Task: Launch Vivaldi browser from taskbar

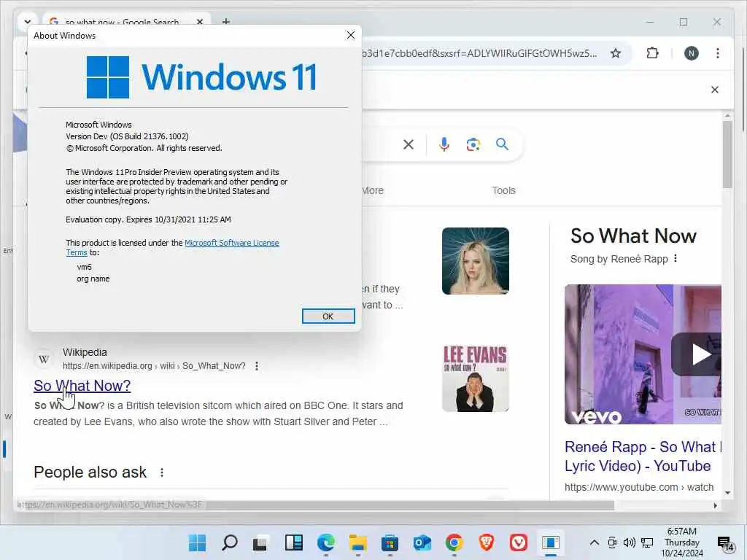Action: [x=519, y=542]
